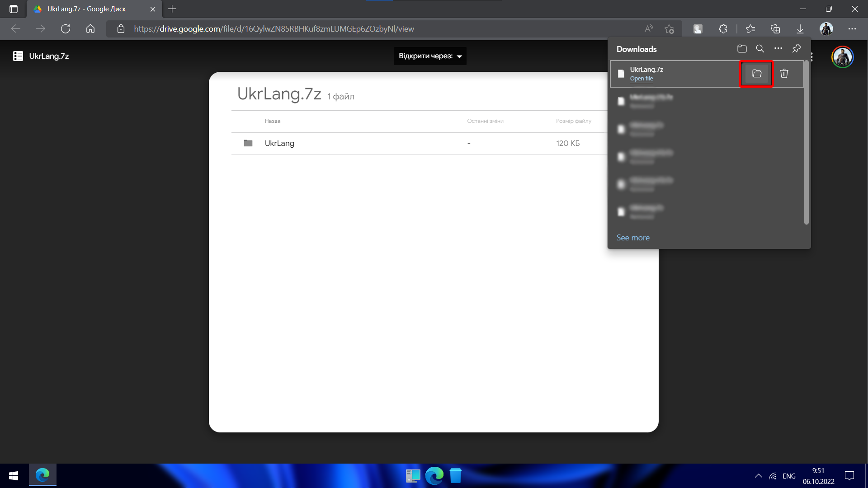Expand the 'Відкрити через' dropdown
The image size is (868, 488).
click(x=430, y=56)
